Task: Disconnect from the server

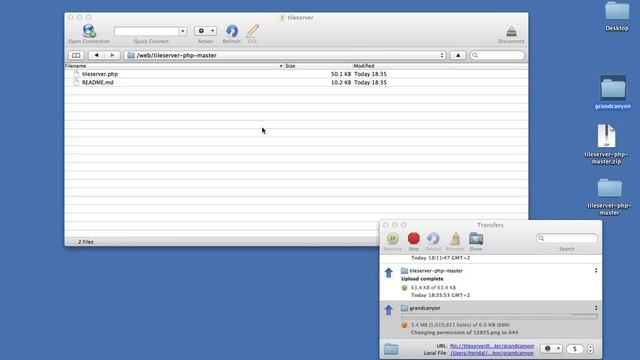Action: (511, 34)
